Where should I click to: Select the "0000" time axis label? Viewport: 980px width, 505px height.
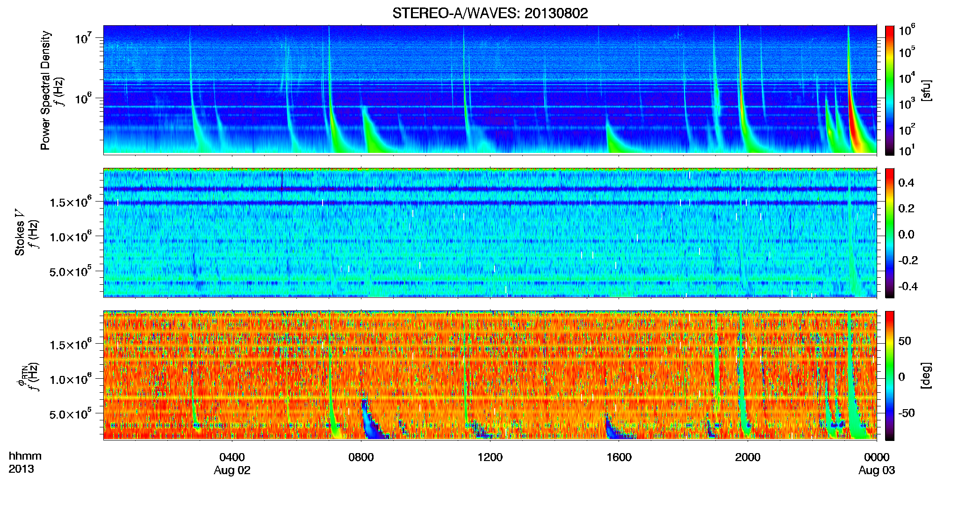coord(877,457)
